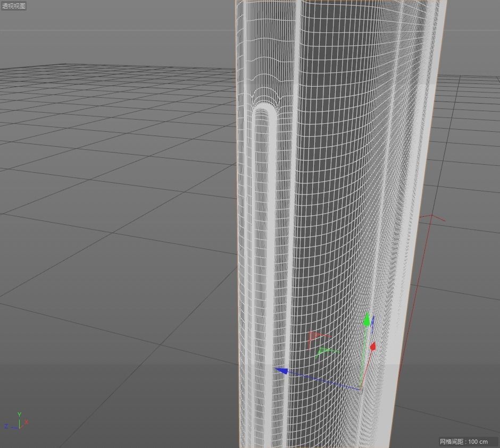Click the 网格间距 : 100 cm readout
Screen dimensions: 500x448
click(x=464, y=442)
